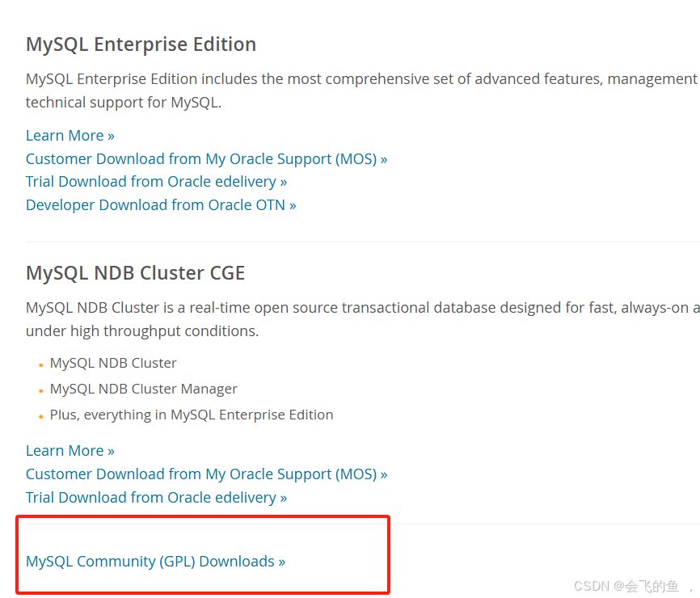Open Customer Download from My Oracle Support (MOS)
The height and width of the screenshot is (598, 700).
206,158
